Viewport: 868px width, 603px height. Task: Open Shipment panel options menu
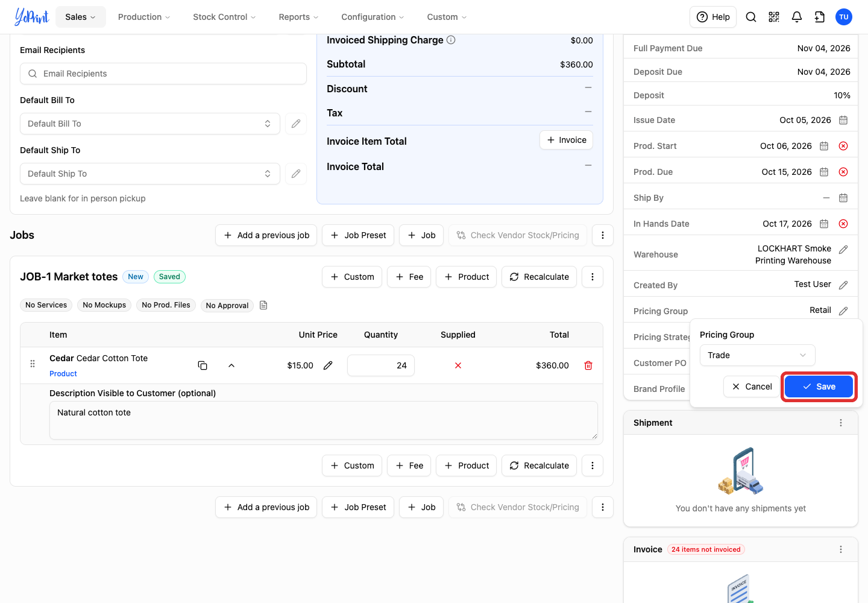[841, 423]
